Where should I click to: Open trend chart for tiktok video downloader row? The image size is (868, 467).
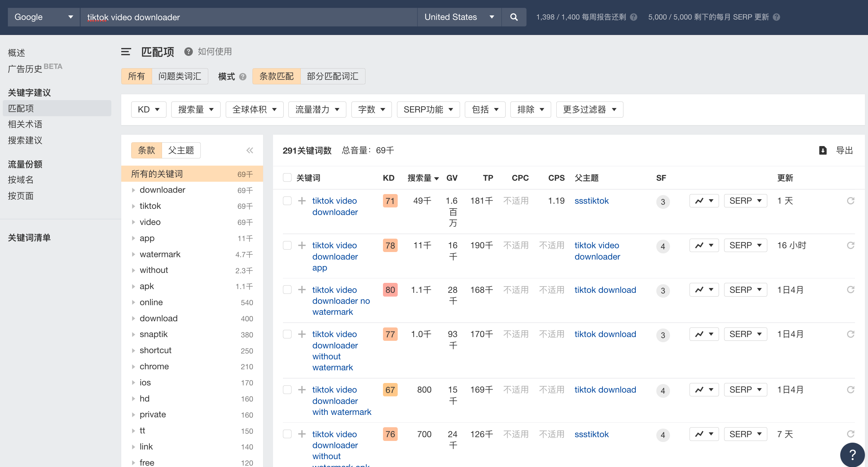coord(704,201)
